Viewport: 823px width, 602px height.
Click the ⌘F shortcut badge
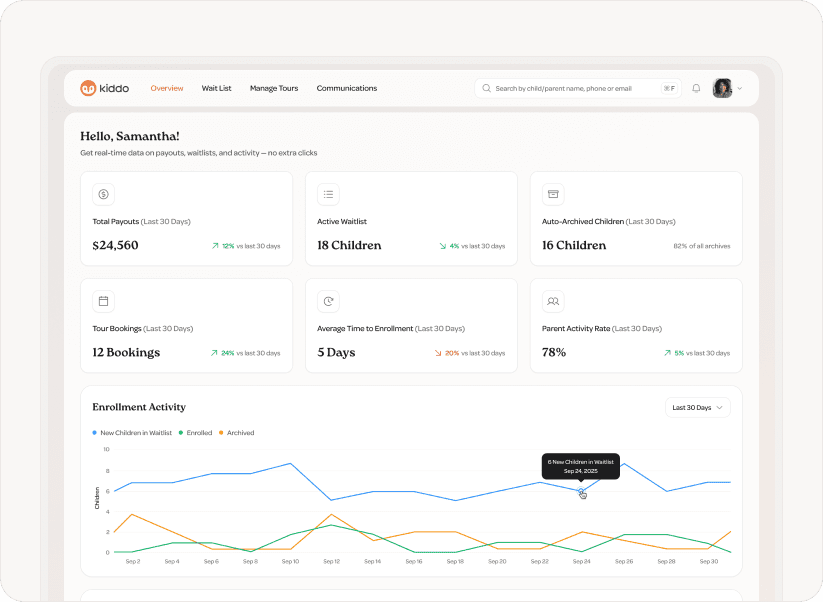(x=669, y=88)
